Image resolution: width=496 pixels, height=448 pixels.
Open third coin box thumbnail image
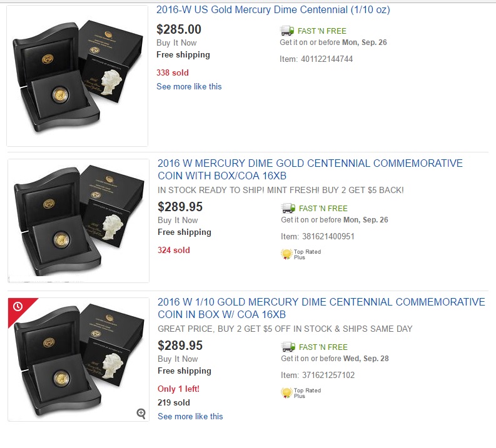(78, 359)
